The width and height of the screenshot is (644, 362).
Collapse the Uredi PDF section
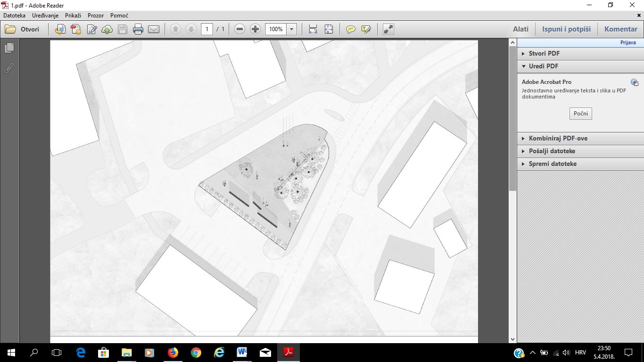[x=543, y=66]
